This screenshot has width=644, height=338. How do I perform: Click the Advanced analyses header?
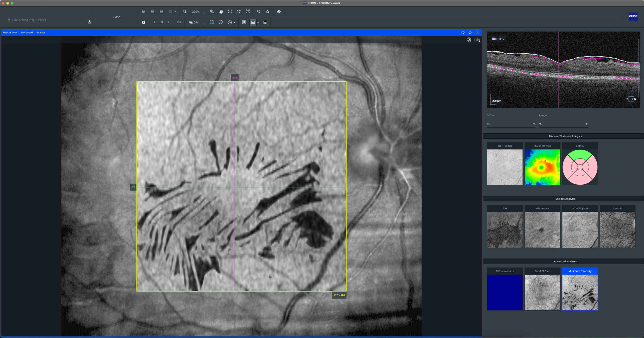click(565, 261)
